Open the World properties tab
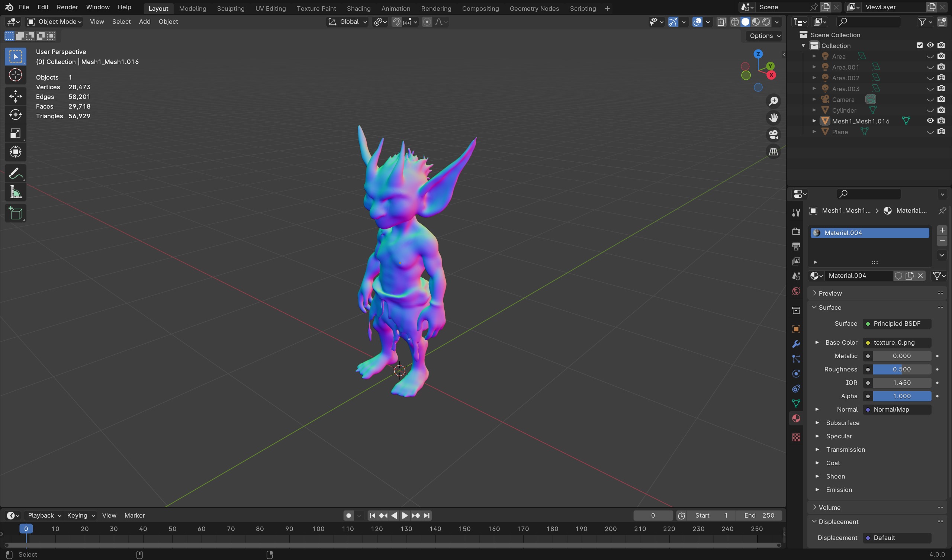This screenshot has width=952, height=560. (x=796, y=291)
